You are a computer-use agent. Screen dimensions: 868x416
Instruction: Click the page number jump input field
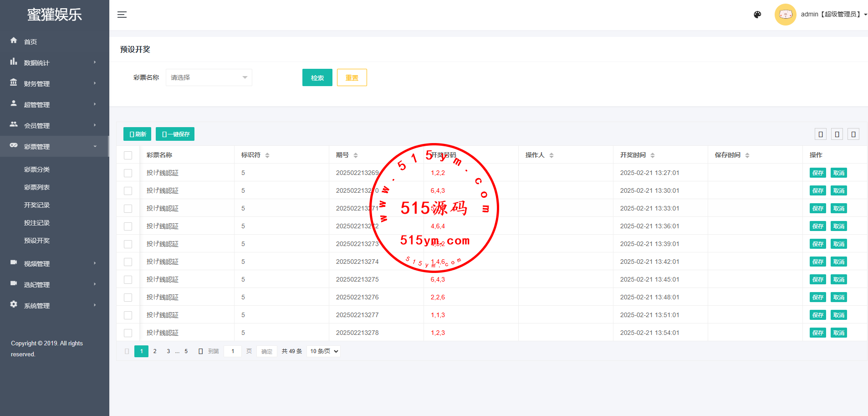pyautogui.click(x=233, y=351)
